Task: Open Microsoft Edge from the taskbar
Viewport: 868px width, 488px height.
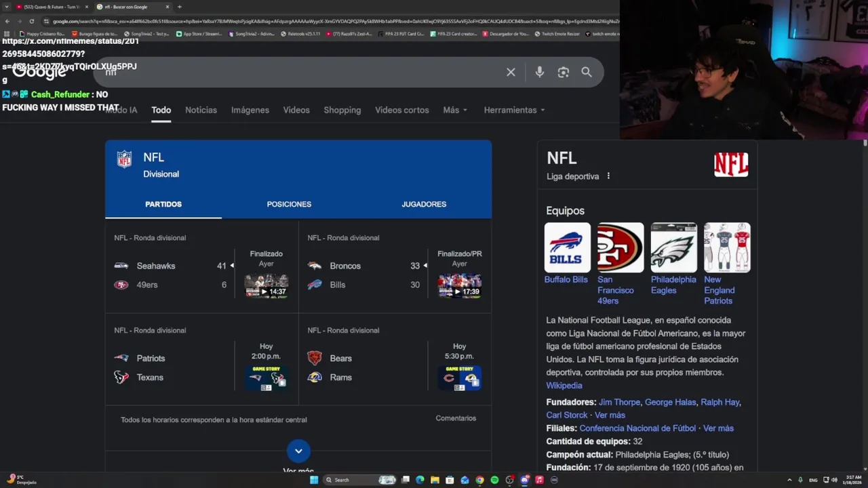Action: 420,480
